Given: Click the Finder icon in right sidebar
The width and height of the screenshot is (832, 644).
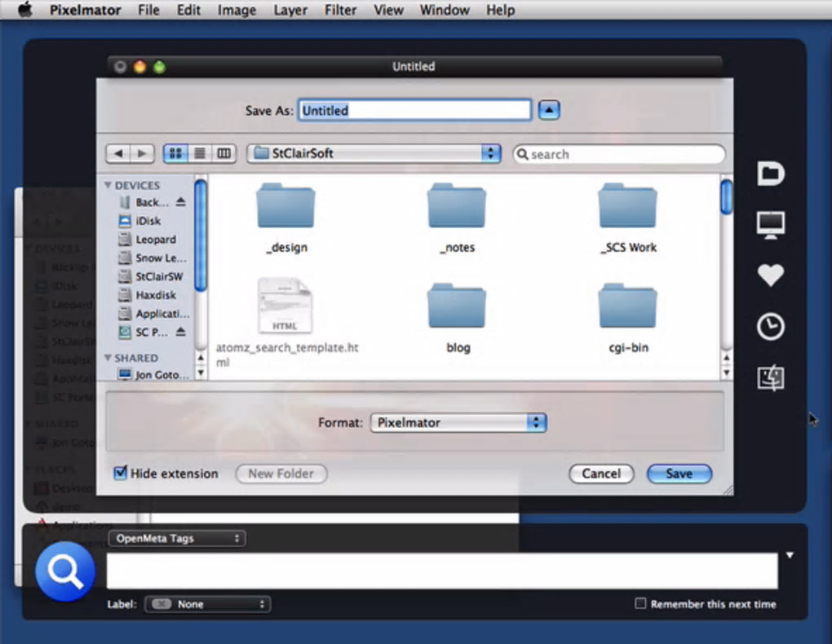Looking at the screenshot, I should coord(770,378).
